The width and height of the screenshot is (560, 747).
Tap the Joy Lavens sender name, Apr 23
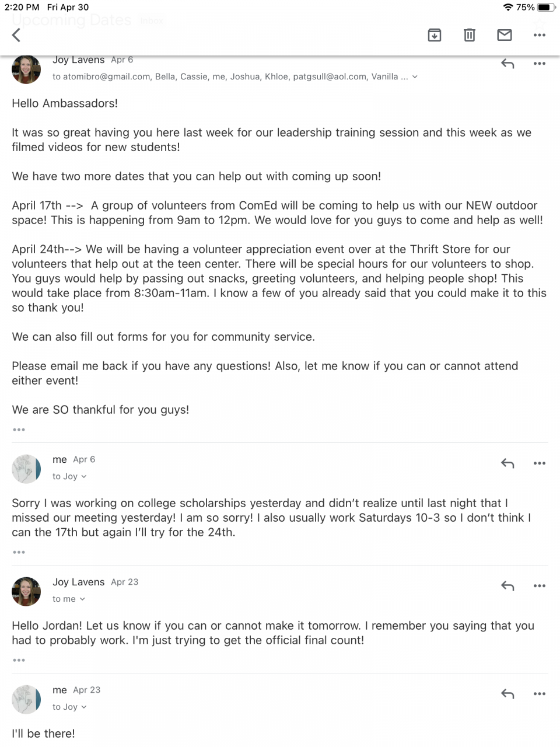tap(78, 582)
